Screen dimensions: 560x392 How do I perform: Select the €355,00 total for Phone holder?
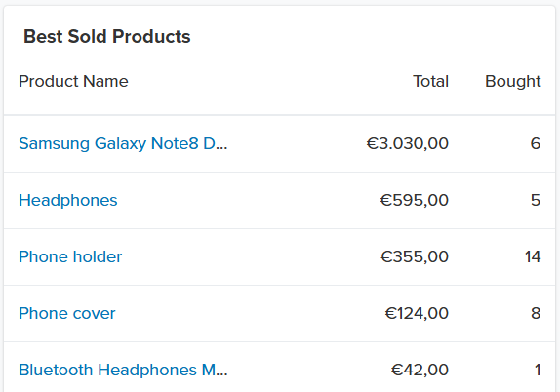[x=415, y=256]
